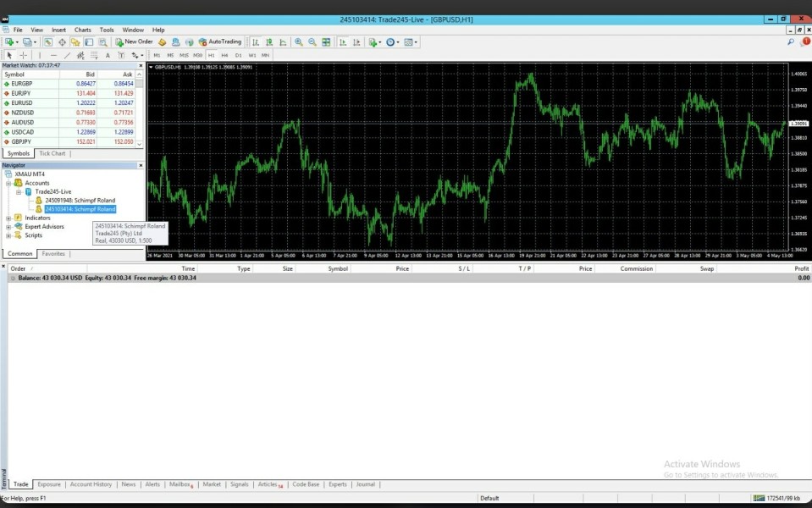The height and width of the screenshot is (508, 812).
Task: Zoom in on the chart
Action: pos(299,42)
